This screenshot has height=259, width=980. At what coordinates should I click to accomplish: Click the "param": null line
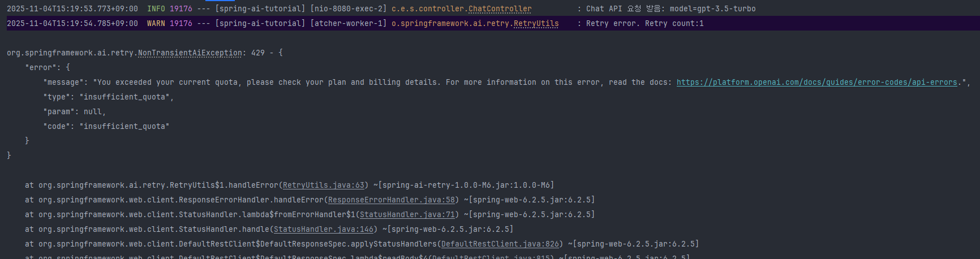click(x=74, y=112)
